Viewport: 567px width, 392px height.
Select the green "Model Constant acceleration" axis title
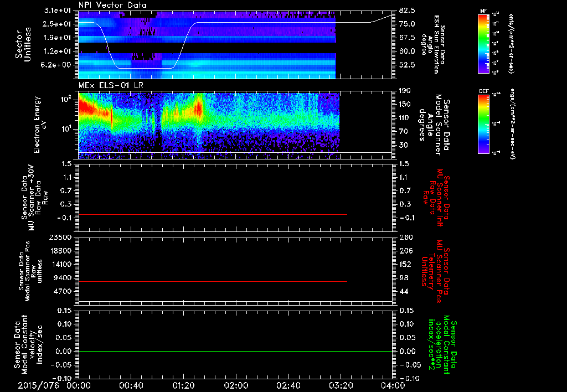pyautogui.click(x=442, y=345)
